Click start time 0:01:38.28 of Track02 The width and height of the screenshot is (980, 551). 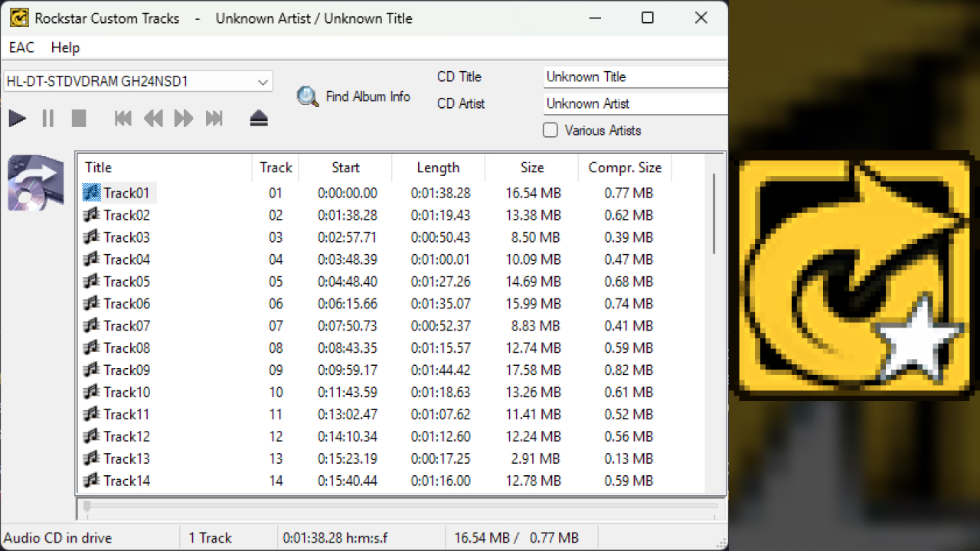tap(348, 215)
